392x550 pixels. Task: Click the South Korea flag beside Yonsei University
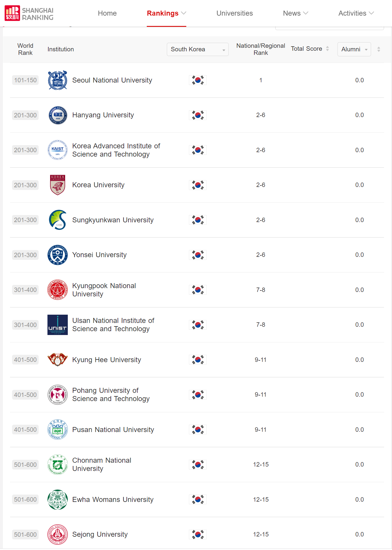[x=198, y=255]
